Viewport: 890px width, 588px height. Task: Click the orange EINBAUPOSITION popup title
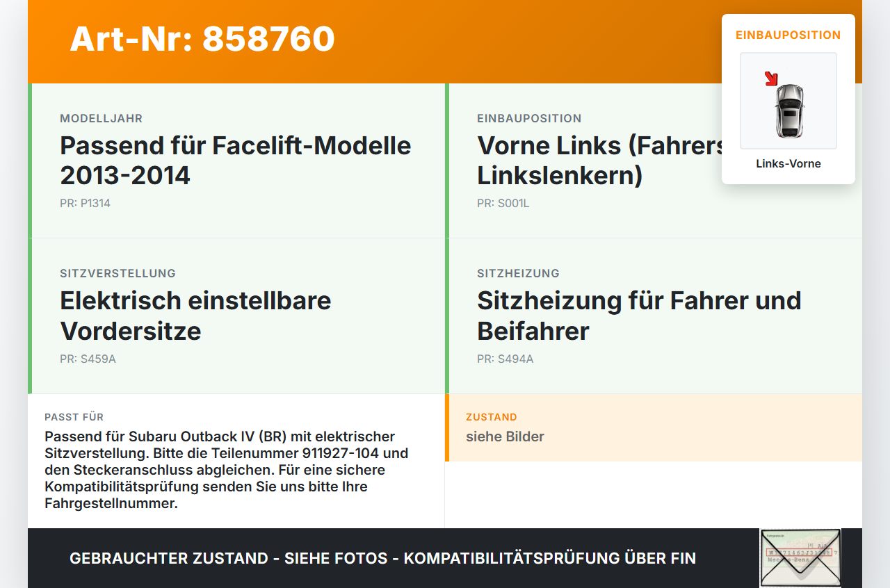point(788,35)
